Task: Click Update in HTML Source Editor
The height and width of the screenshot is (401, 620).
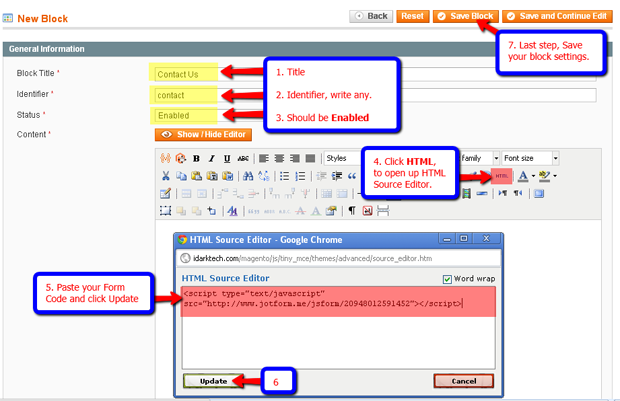Action: 213,381
